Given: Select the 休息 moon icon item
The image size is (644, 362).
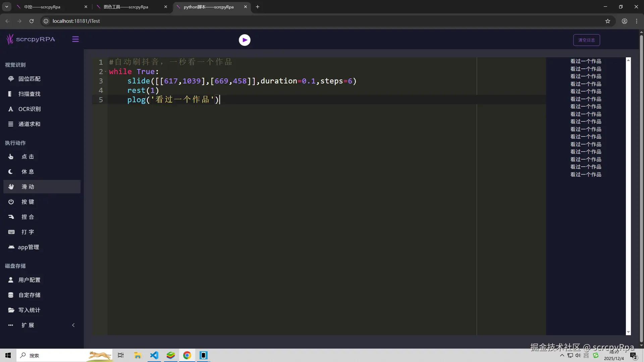Looking at the screenshot, I should (28, 172).
